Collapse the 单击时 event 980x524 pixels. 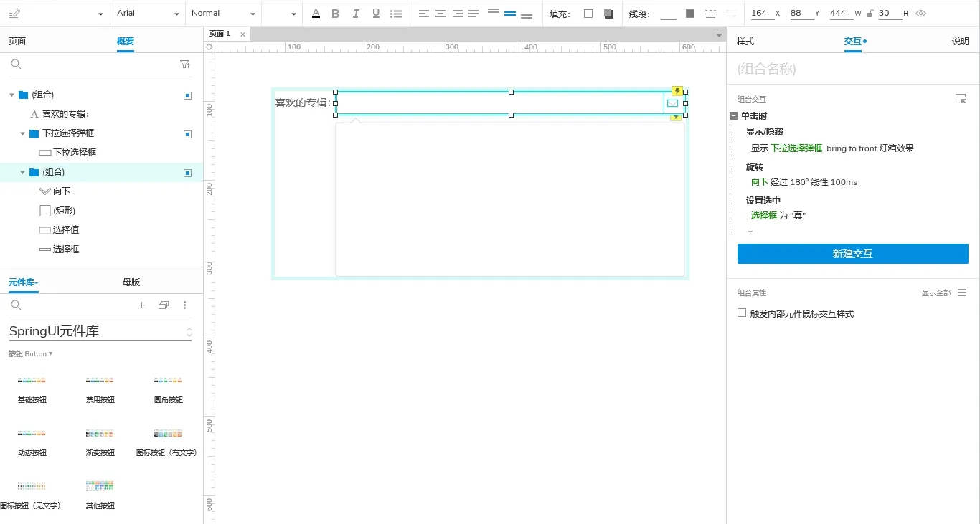pos(733,116)
